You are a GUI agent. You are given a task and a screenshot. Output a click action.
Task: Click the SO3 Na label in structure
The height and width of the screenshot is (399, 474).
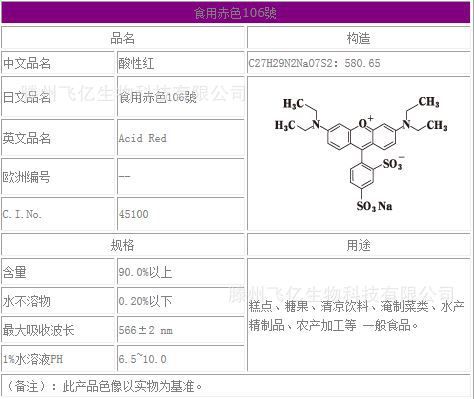(374, 206)
